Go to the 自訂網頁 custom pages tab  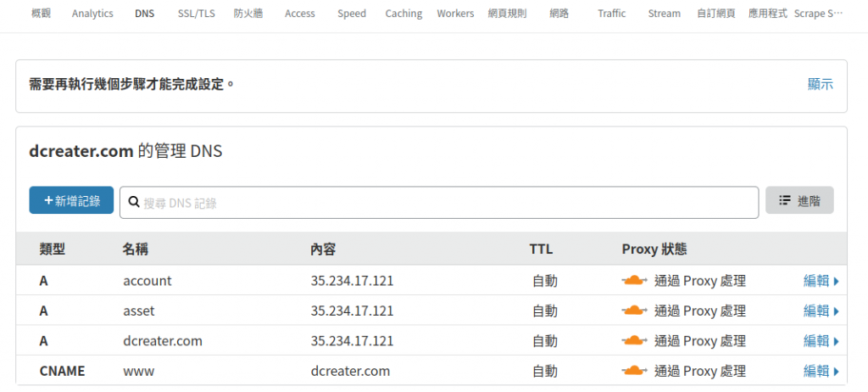tap(716, 14)
